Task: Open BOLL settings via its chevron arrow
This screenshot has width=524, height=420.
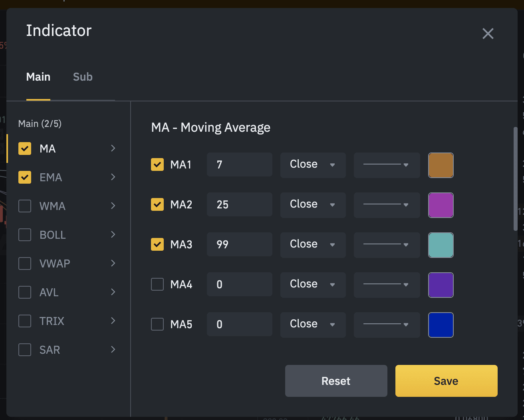Action: [x=113, y=235]
